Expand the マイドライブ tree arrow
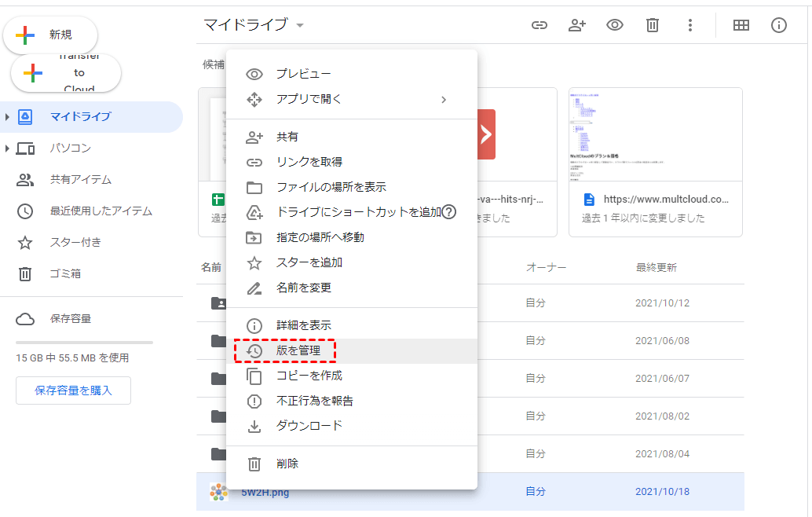This screenshot has height=517, width=812. click(x=7, y=117)
